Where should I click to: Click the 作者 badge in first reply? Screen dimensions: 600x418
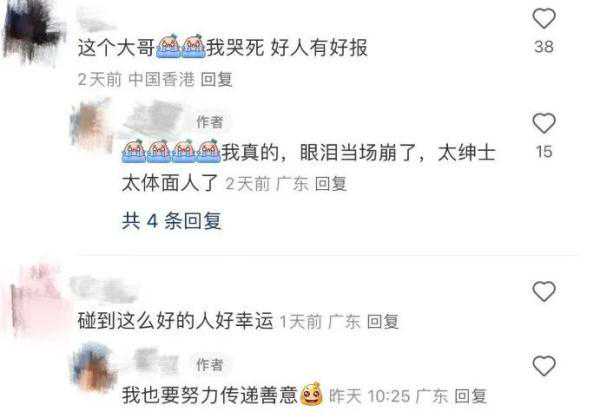coord(209,122)
